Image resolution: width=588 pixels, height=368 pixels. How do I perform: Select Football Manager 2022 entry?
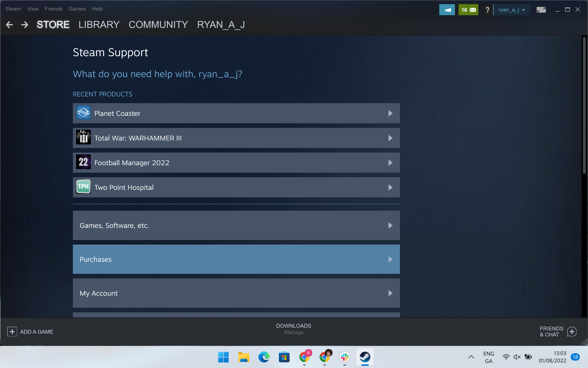tap(236, 163)
